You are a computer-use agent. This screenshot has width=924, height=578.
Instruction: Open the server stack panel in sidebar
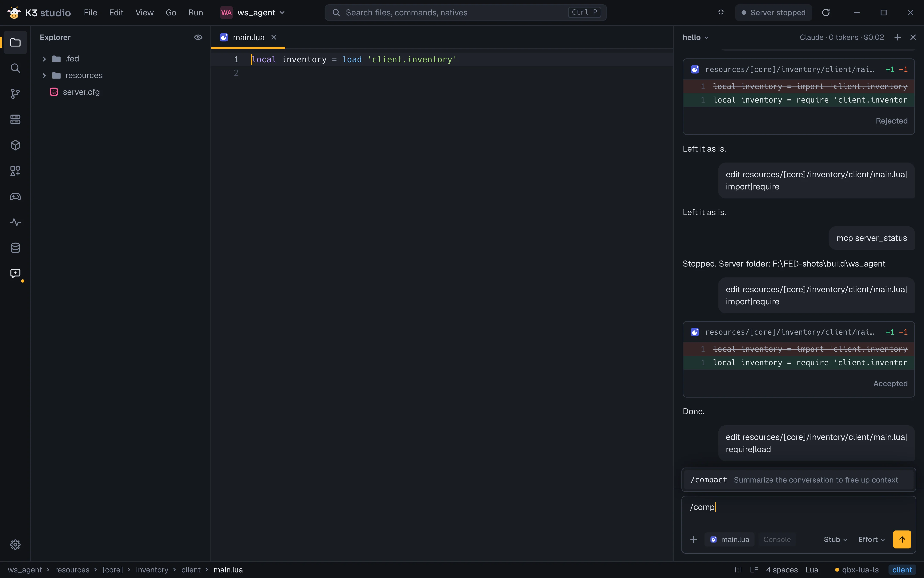[15, 119]
